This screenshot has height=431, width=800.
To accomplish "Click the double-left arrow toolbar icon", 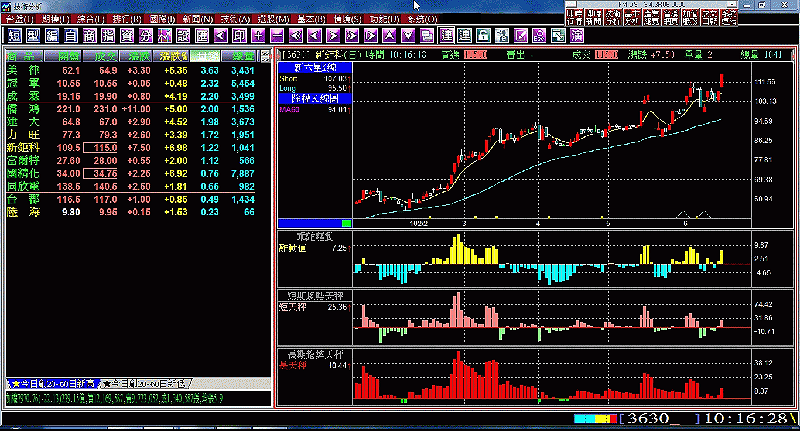I will click(296, 36).
